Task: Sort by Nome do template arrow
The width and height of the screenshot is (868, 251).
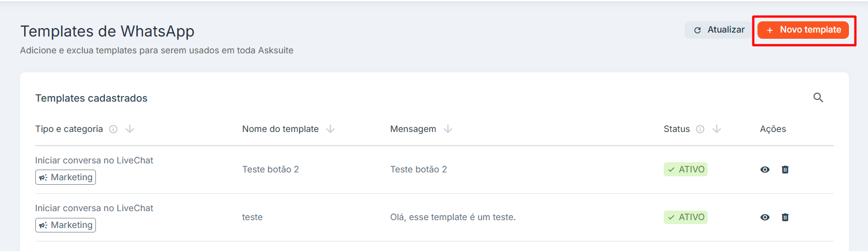Action: (330, 129)
